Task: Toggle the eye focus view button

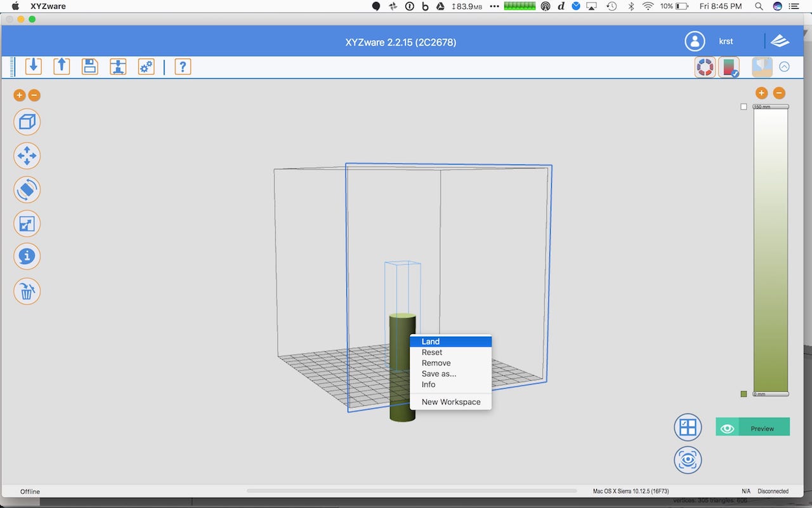Action: point(688,460)
